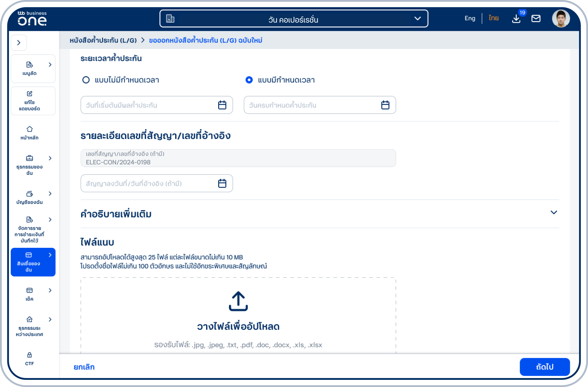Select แบบมีกำหนดเวลา radio option

pos(249,80)
